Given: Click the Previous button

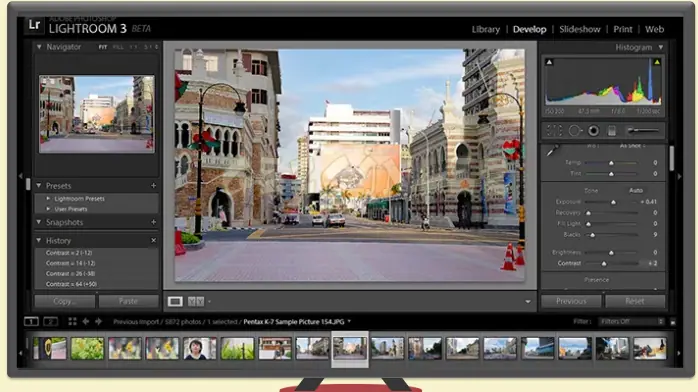Looking at the screenshot, I should point(571,301).
